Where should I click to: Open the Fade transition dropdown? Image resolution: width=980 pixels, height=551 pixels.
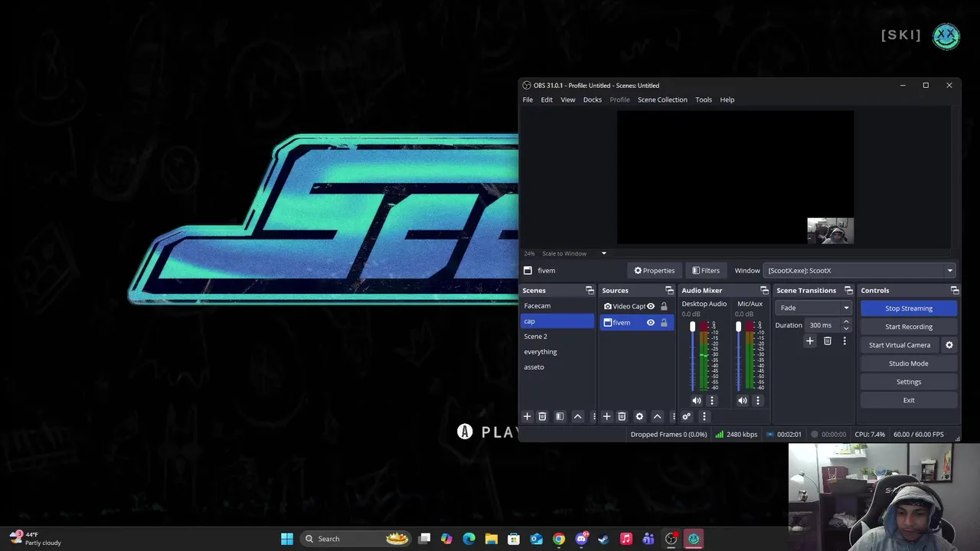[x=813, y=308]
